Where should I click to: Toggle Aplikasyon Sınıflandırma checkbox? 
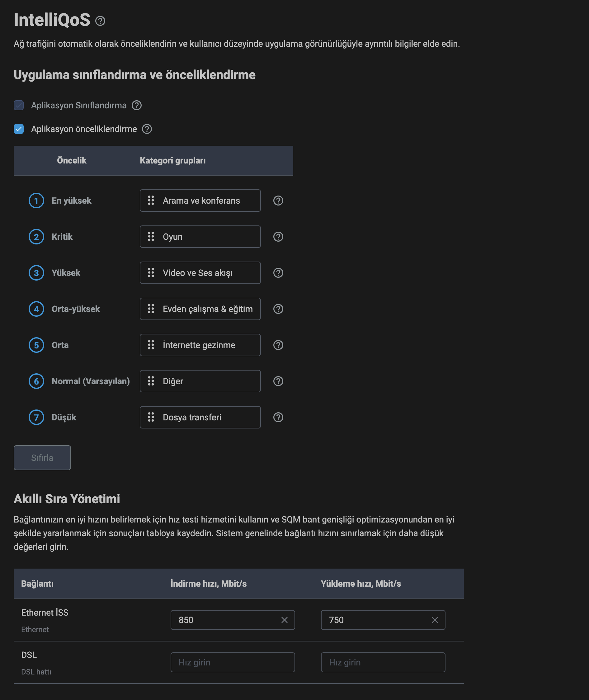19,105
